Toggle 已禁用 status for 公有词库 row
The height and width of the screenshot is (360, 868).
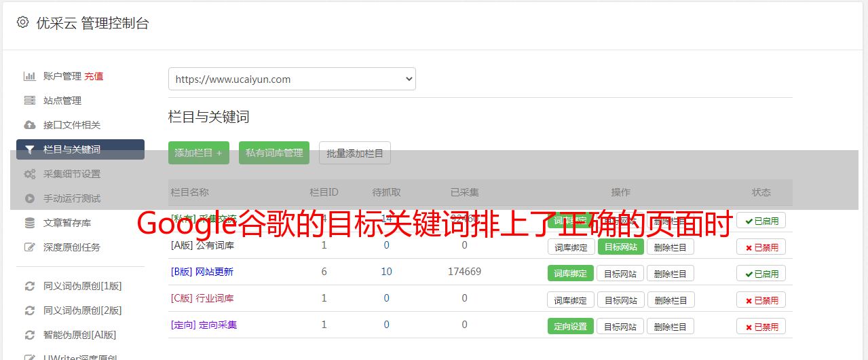pos(761,247)
